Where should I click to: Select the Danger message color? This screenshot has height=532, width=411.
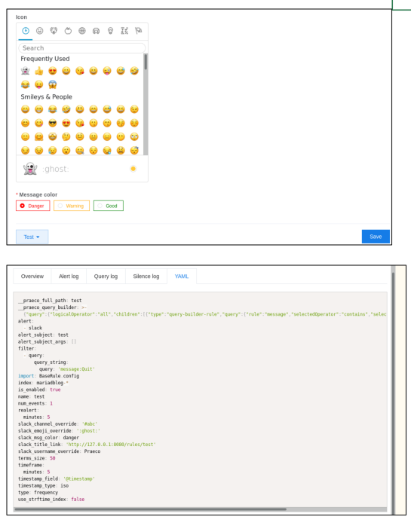[x=33, y=206]
